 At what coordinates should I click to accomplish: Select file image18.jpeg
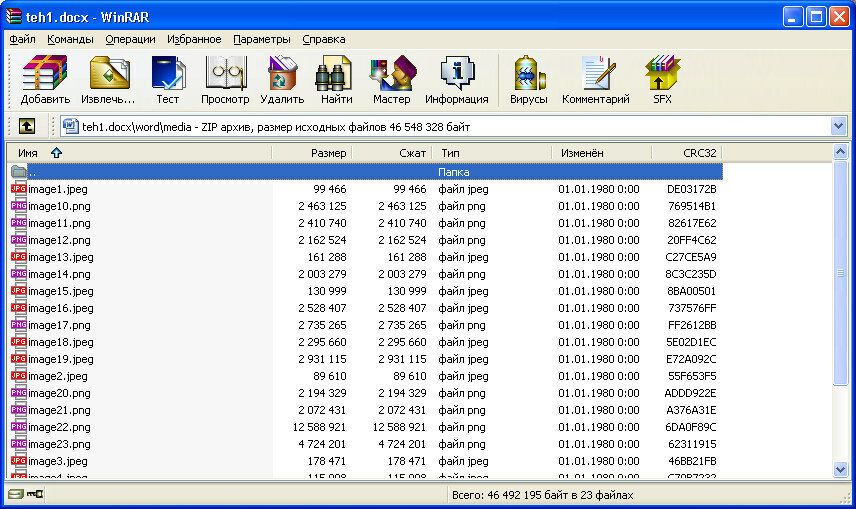[x=61, y=342]
